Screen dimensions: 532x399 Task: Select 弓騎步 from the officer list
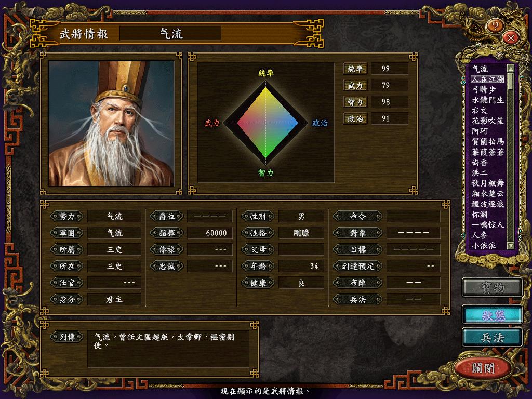484,89
